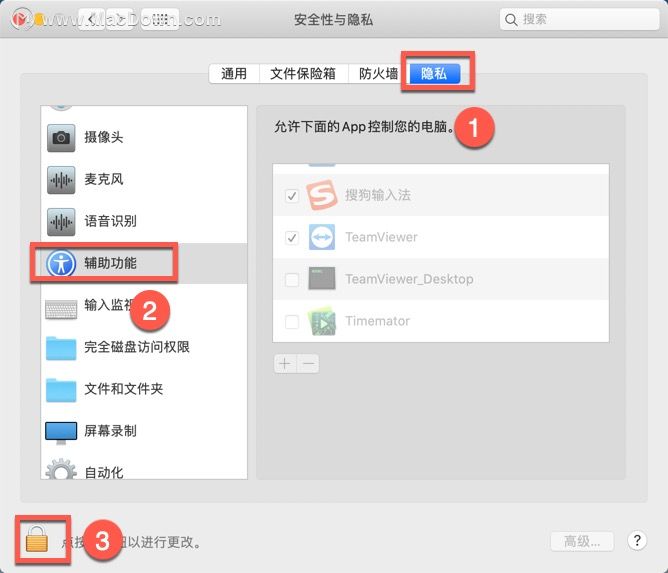Select 自动化 in the privacy list
This screenshot has height=573, width=668.
tap(144, 468)
